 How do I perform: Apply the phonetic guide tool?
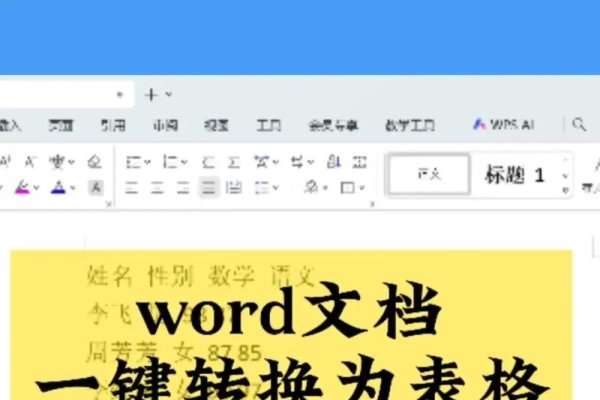pos(57,162)
